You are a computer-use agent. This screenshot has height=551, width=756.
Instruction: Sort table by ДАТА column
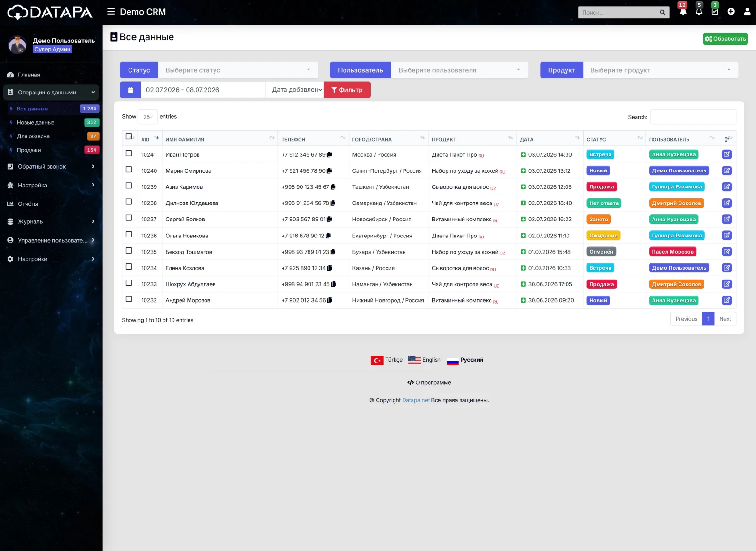pos(549,139)
